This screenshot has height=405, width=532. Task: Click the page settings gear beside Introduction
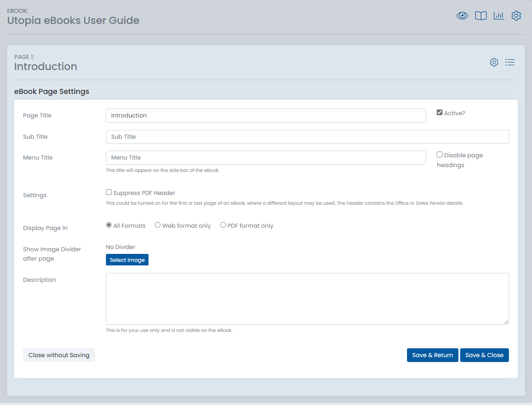point(494,62)
